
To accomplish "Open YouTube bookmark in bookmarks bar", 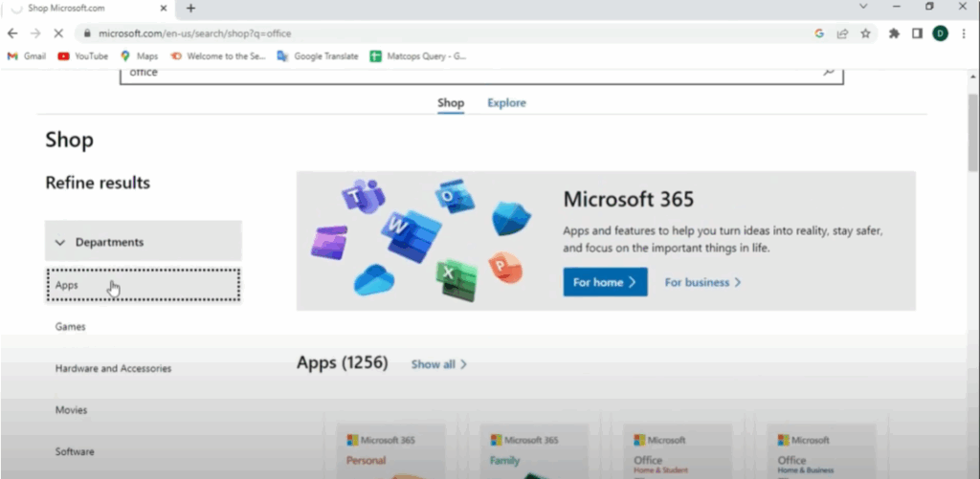I will tap(83, 56).
